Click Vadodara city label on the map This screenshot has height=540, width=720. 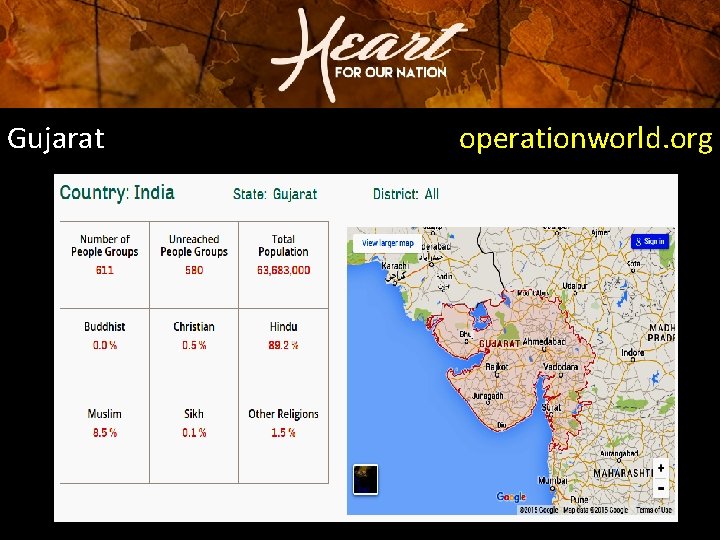pyautogui.click(x=560, y=367)
